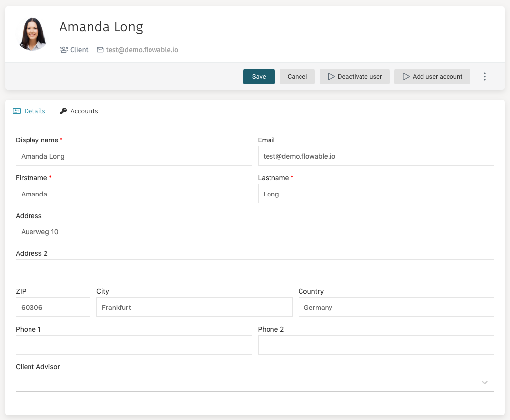Select the ZIP code field
The image size is (510, 420).
pos(53,307)
